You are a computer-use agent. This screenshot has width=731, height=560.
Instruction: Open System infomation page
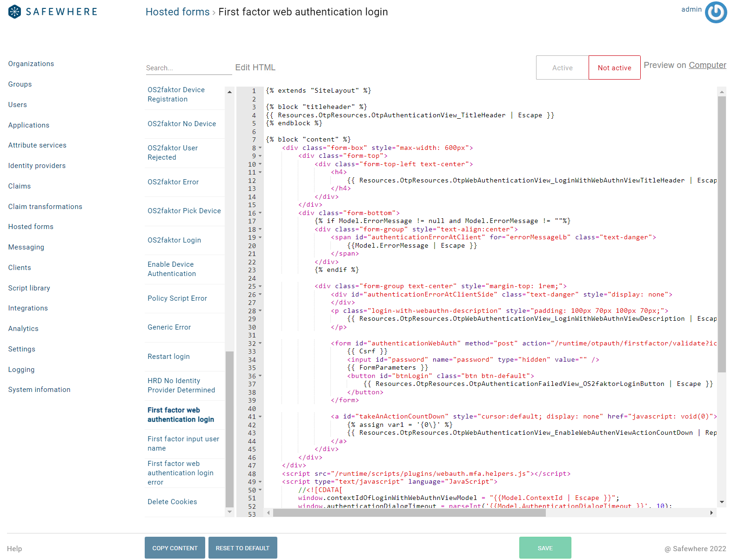click(x=40, y=390)
